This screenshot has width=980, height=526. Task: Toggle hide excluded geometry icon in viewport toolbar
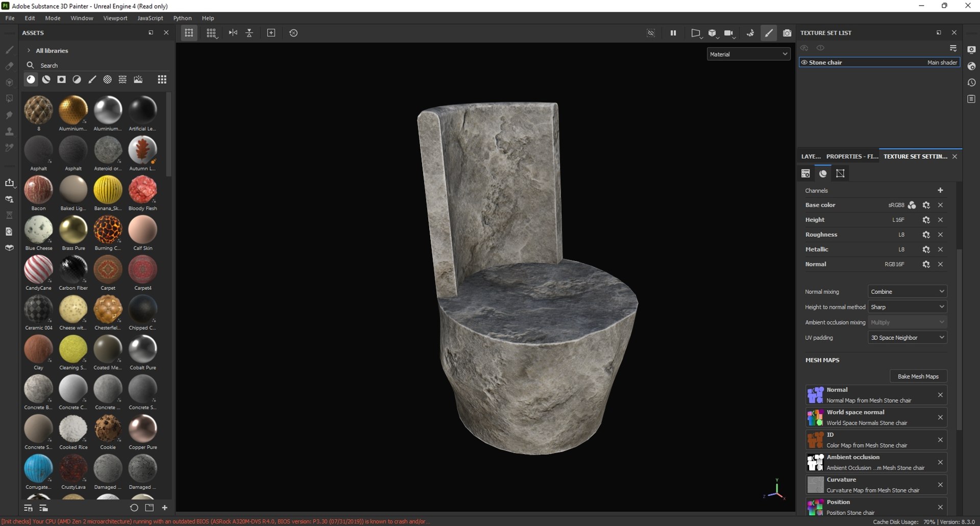(651, 33)
